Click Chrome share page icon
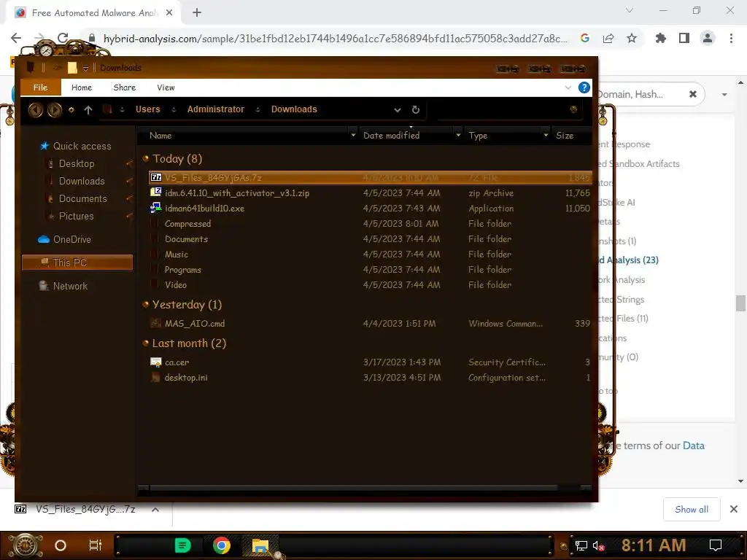This screenshot has width=747, height=560. pos(608,38)
